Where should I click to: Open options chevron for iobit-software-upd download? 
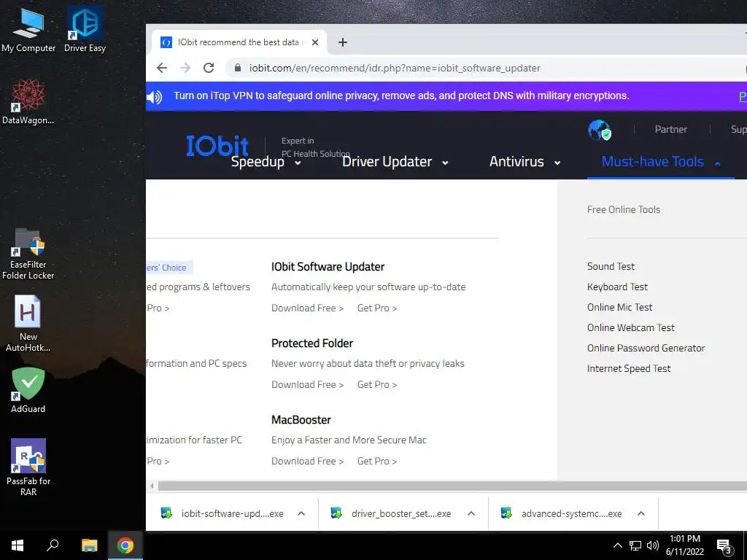click(x=301, y=513)
